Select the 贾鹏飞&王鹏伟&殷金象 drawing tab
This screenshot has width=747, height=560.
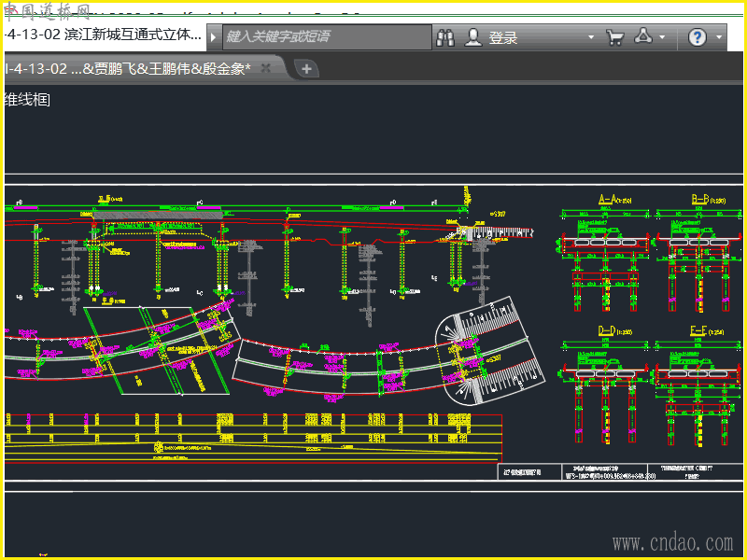click(x=131, y=68)
